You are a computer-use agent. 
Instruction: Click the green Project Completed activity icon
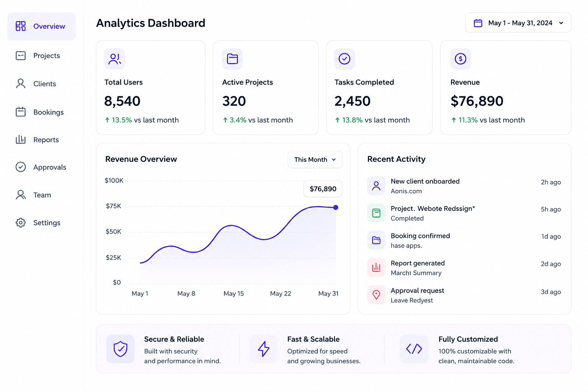tap(376, 213)
